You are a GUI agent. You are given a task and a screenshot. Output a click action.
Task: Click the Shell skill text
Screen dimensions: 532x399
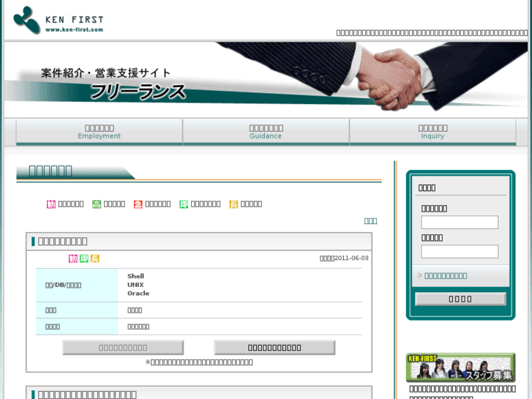(x=135, y=276)
